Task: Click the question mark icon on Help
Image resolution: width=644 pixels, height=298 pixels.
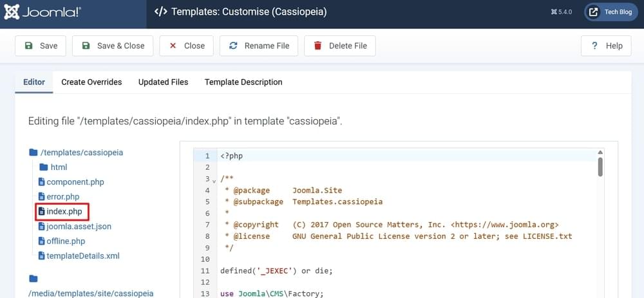Action: [594, 46]
